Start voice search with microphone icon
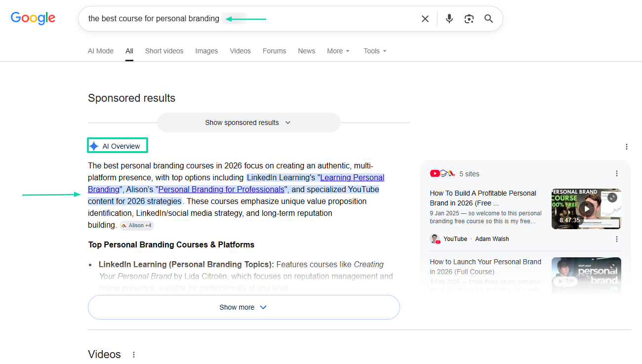Viewport: 642px width, 364px height. (x=449, y=19)
